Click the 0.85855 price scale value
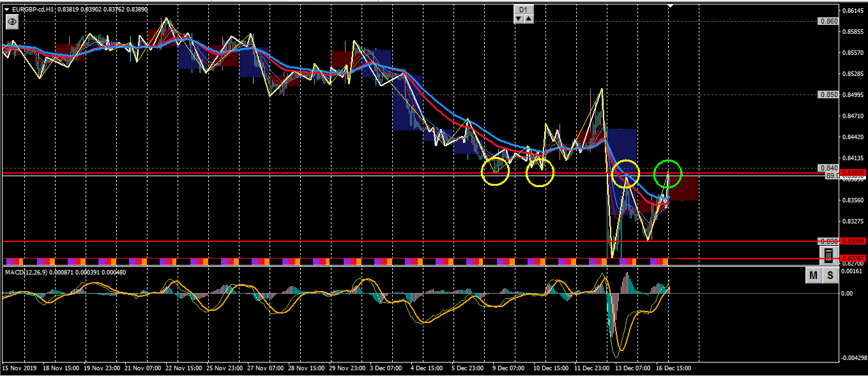This screenshot has width=868, height=376. (x=854, y=32)
